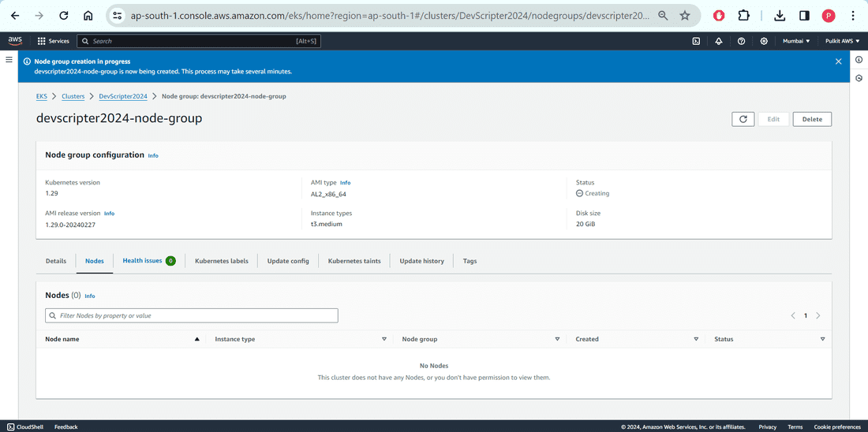
Task: Switch to the Details tab
Action: pyautogui.click(x=56, y=261)
